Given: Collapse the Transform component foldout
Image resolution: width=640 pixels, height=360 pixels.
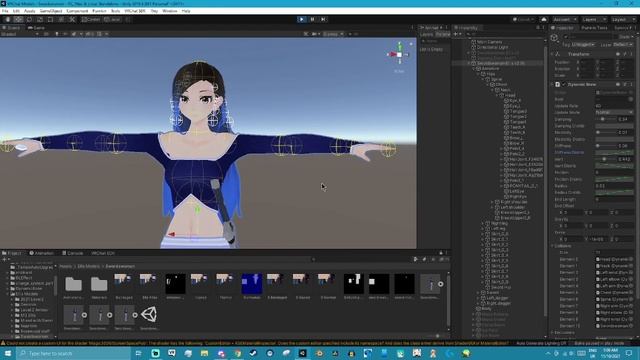Looking at the screenshot, I should click(553, 54).
